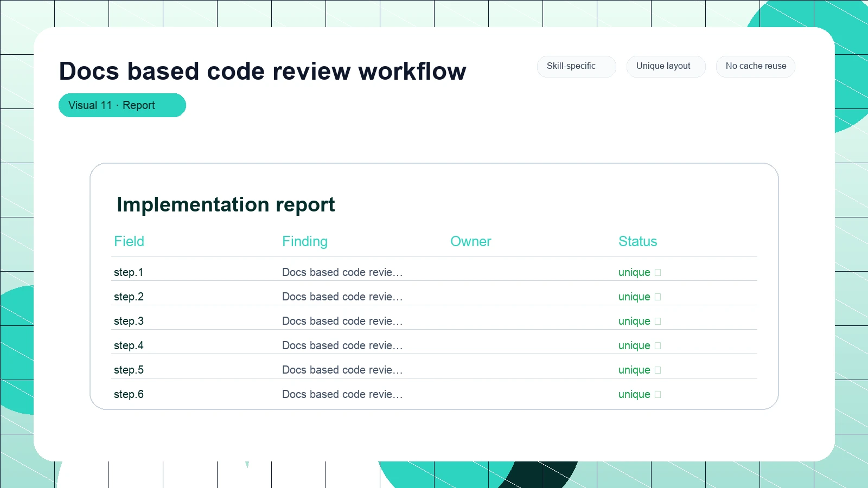Screen dimensions: 868x488
Task: Click the finding text in step.5 row
Action: pyautogui.click(x=342, y=370)
